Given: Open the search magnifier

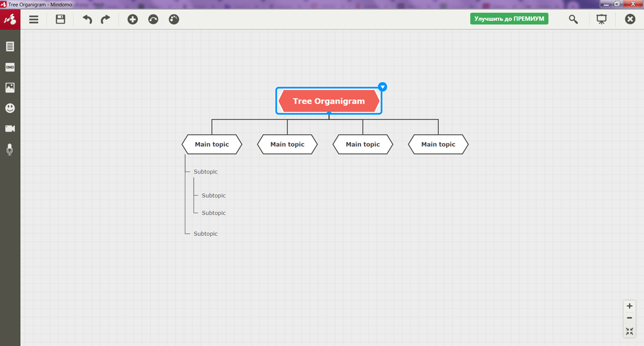Looking at the screenshot, I should pos(573,20).
